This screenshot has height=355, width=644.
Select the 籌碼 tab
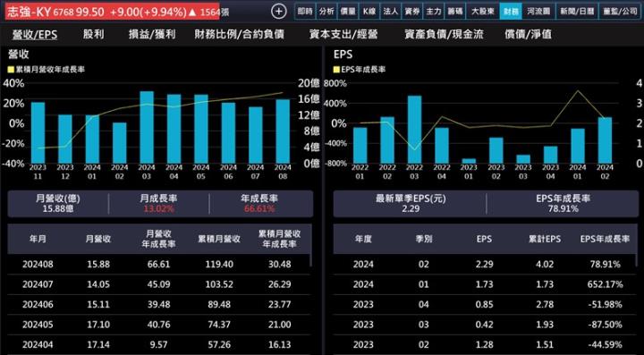tap(454, 12)
